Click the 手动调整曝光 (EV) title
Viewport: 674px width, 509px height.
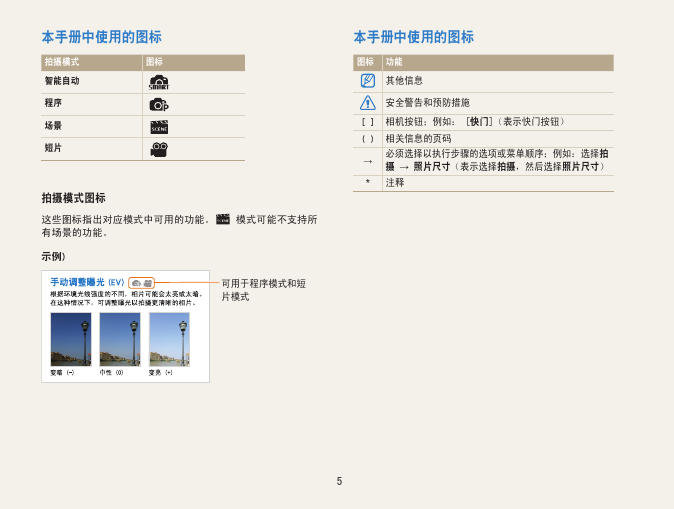(x=87, y=282)
